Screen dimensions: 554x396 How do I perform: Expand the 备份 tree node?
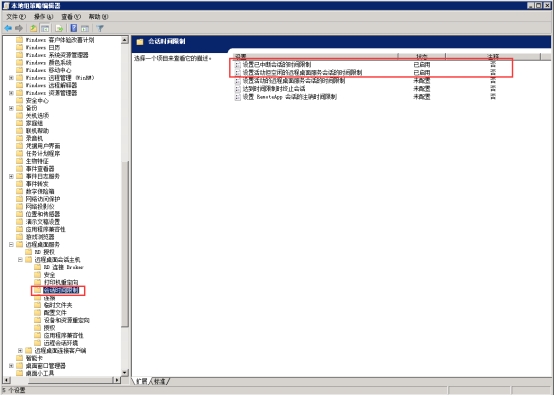pos(11,108)
